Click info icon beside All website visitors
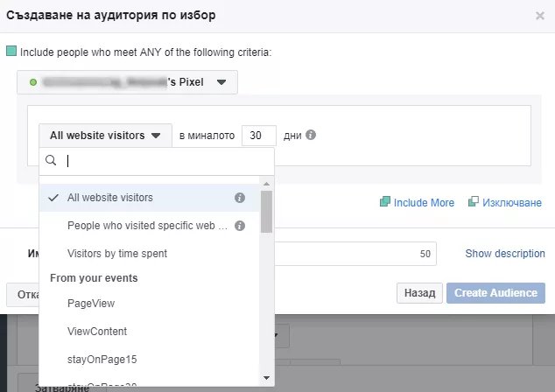Viewport: 555px width, 392px height. (240, 198)
